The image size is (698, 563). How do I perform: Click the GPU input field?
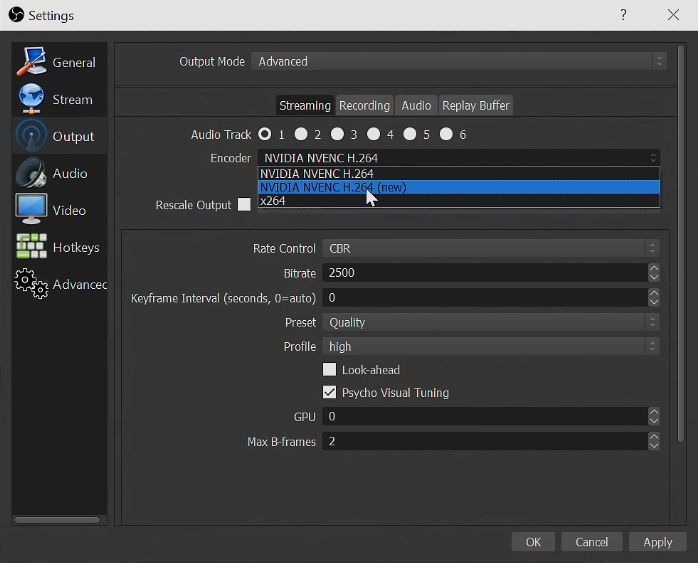485,417
